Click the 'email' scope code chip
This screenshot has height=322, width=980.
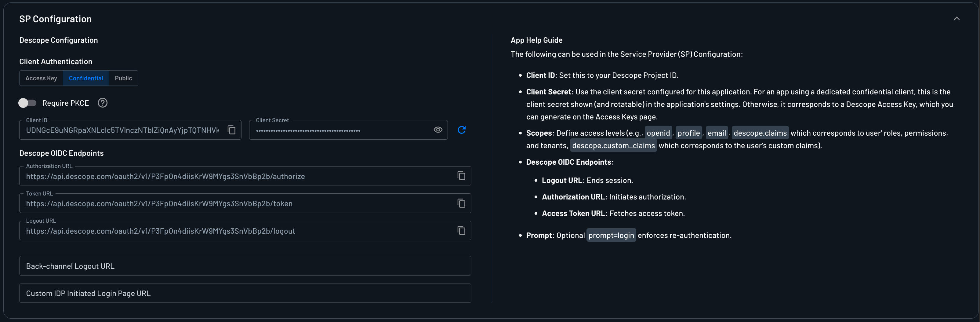[717, 133]
